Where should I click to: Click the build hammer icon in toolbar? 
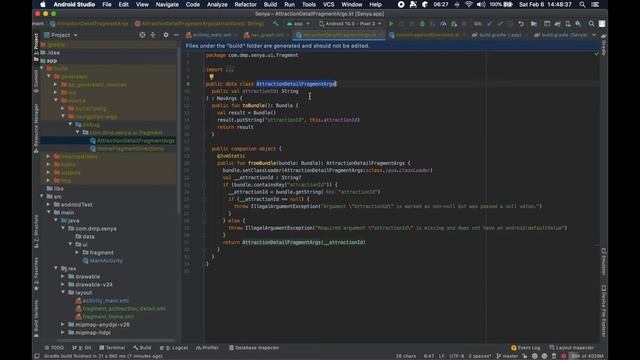click(x=276, y=24)
